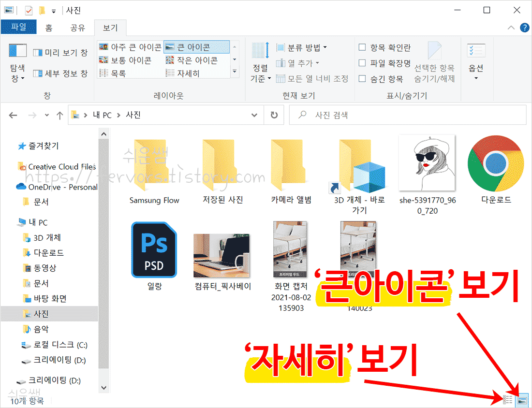This screenshot has width=532, height=408.
Task: Collapse the ribbon with the chevron
Action: click(511, 28)
